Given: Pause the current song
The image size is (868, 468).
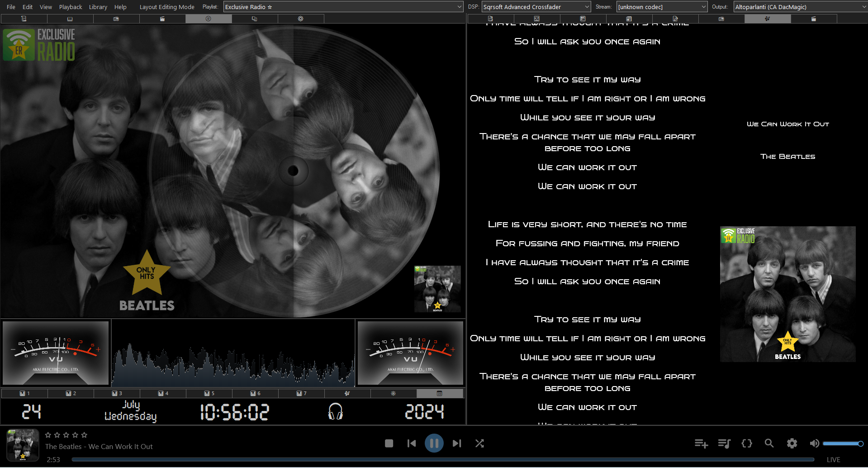Looking at the screenshot, I should coord(434,444).
